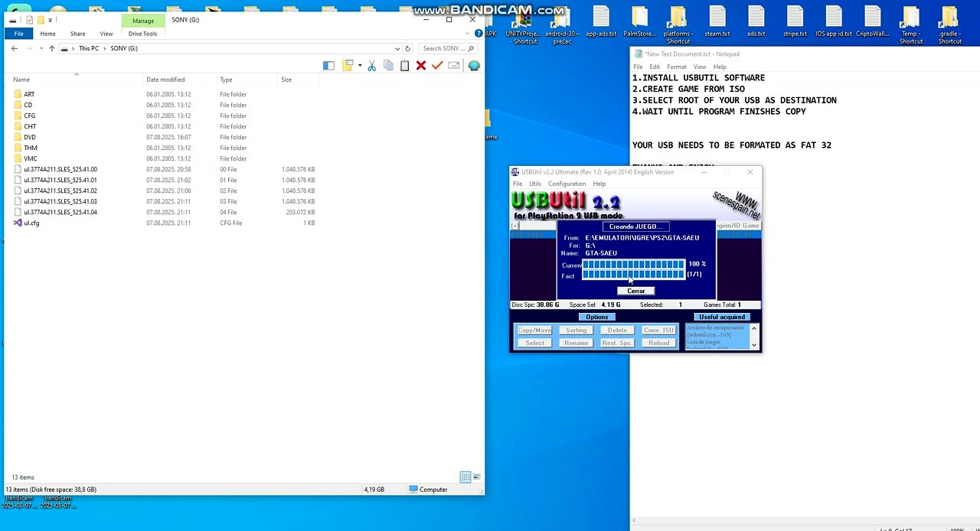The width and height of the screenshot is (980, 531).
Task: Open the address bar history dropdown
Action: 397,48
